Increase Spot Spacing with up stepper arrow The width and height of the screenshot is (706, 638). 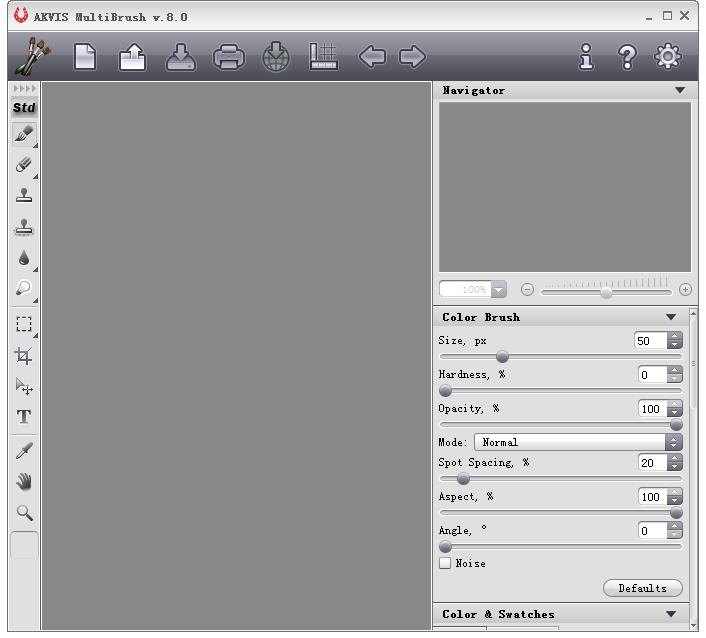pyautogui.click(x=674, y=458)
